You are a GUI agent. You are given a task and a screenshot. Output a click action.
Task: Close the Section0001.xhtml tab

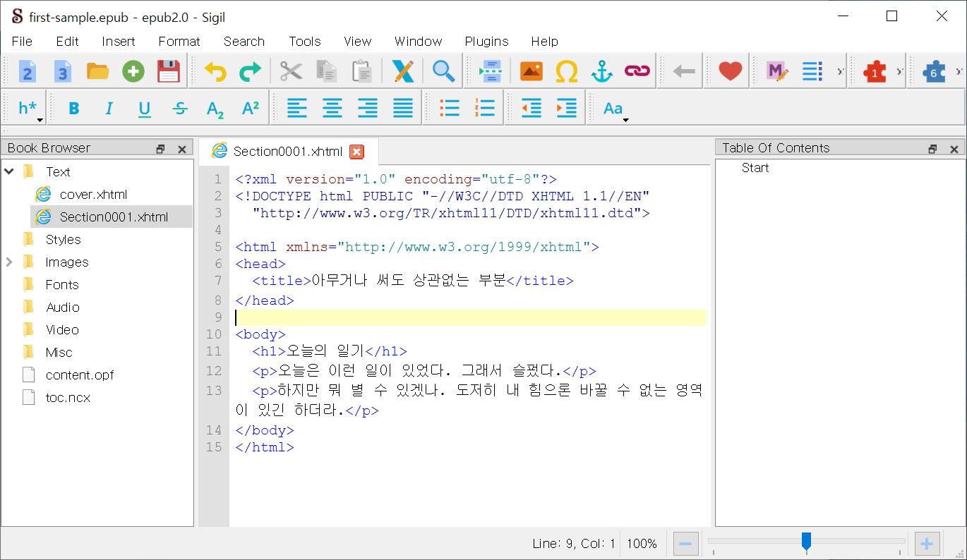coord(357,152)
